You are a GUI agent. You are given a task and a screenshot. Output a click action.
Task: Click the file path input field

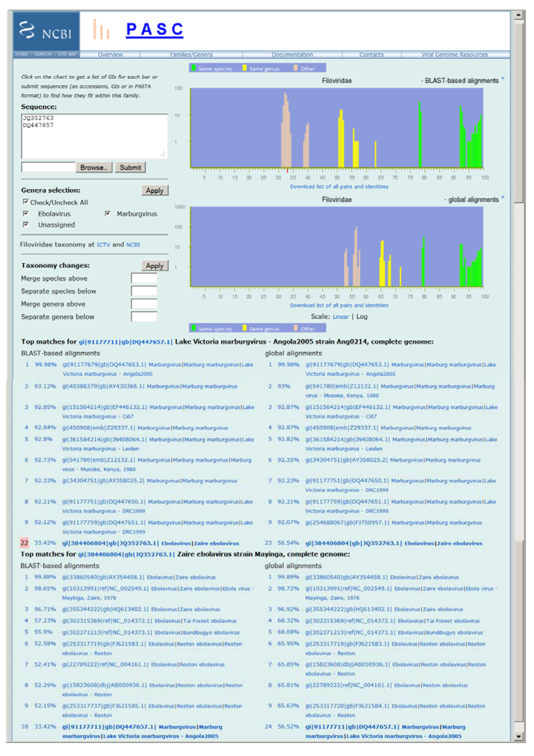tap(48, 167)
